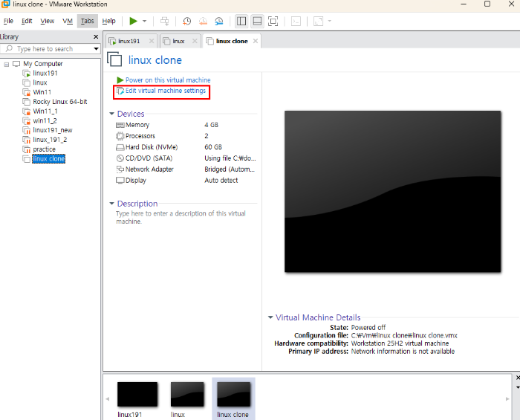520x420 pixels.
Task: Click the large VM screen preview
Action: pyautogui.click(x=393, y=192)
